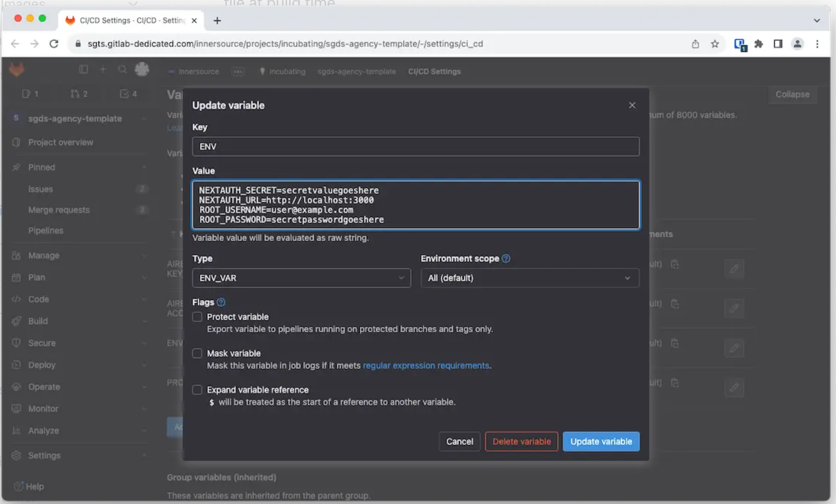836x504 pixels.
Task: Expand the Deploy section in sidebar
Action: (41, 365)
